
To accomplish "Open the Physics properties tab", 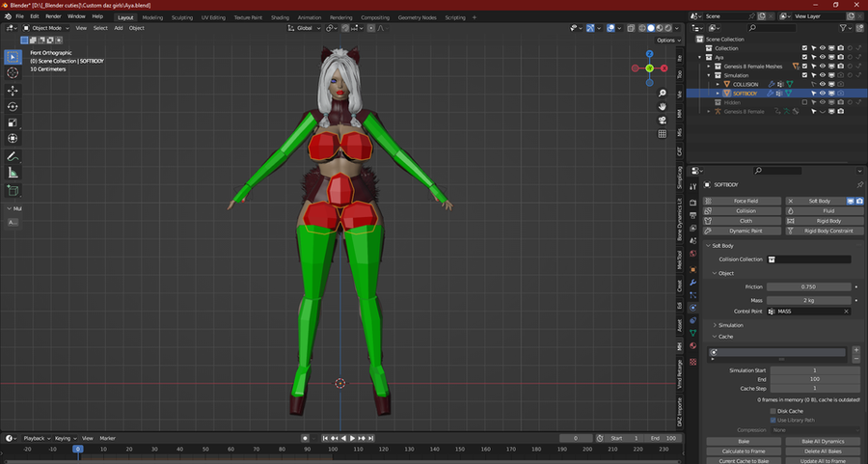I will [693, 308].
